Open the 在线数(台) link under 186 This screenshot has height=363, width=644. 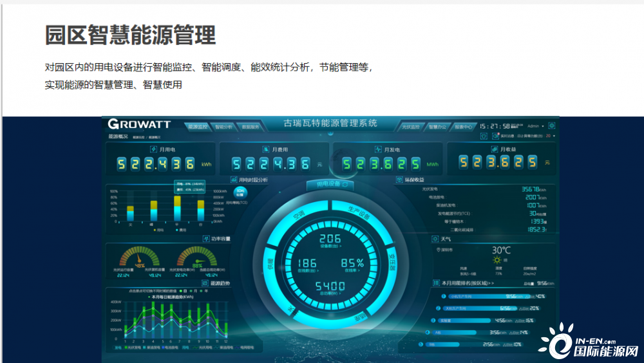pos(308,270)
